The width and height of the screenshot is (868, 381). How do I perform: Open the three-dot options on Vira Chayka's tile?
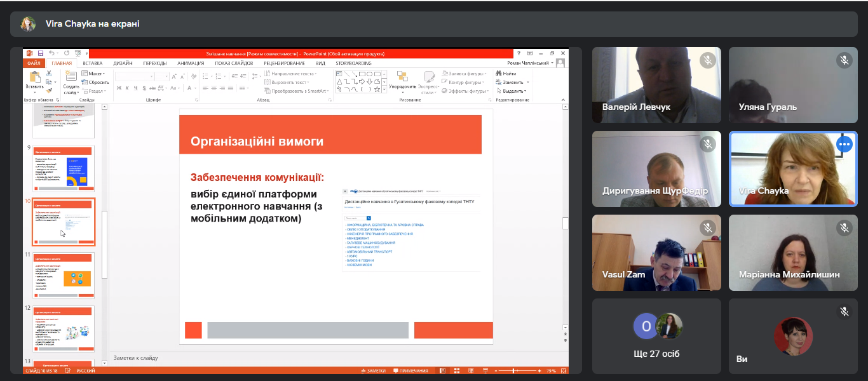point(844,144)
